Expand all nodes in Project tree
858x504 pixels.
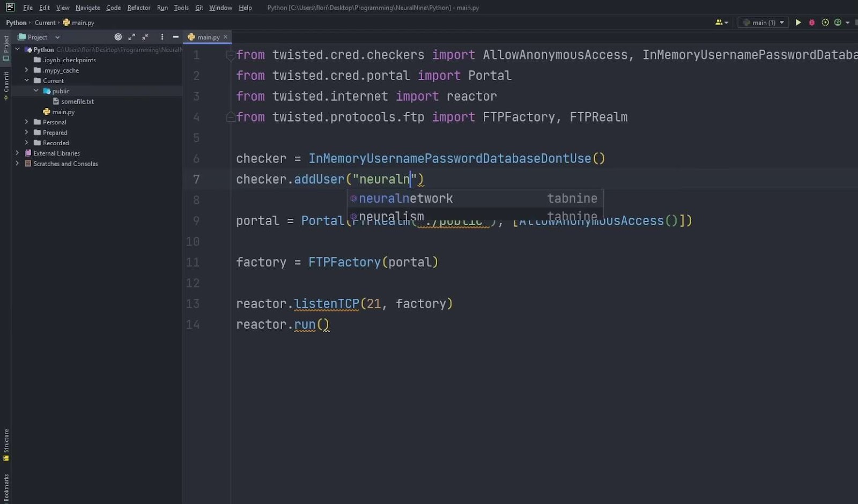coord(132,36)
